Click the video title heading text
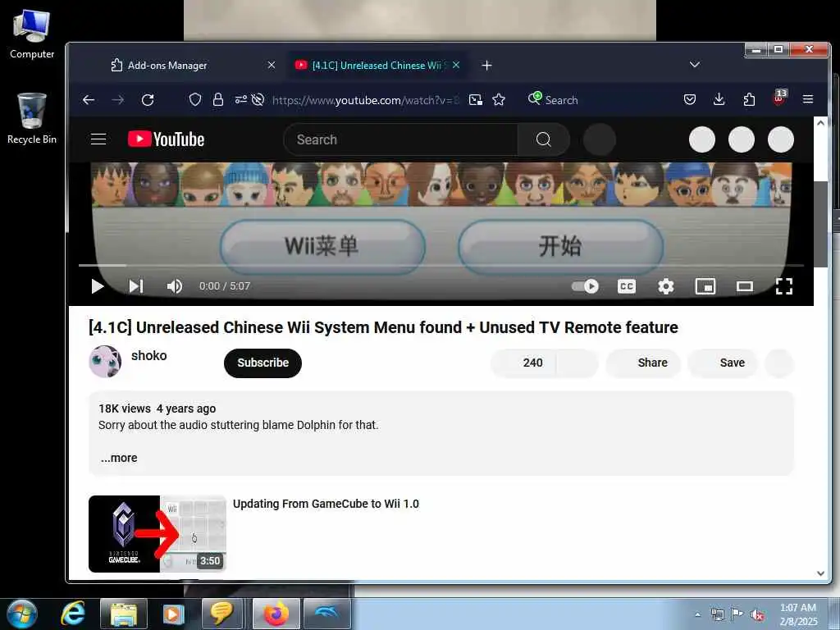 point(383,327)
